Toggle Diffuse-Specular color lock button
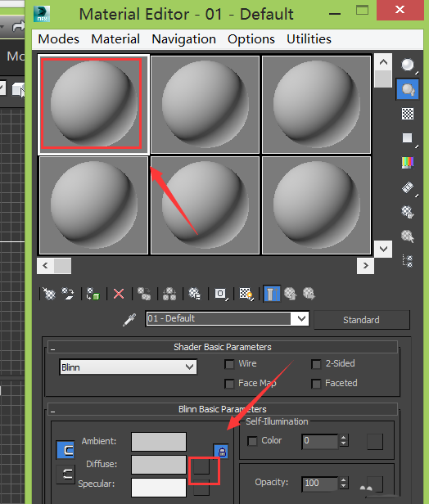Image resolution: width=429 pixels, height=504 pixels. pos(65,475)
